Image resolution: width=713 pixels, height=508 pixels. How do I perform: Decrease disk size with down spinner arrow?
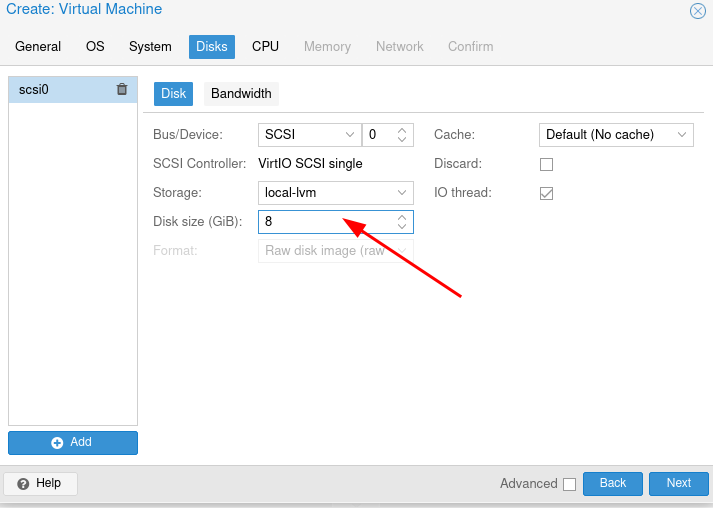[402, 227]
